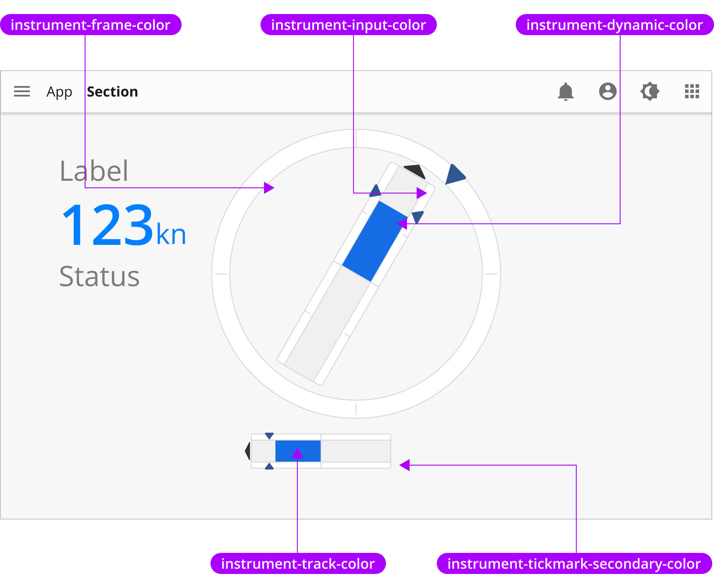Click the dark arrow left of horizontal bar
Image resolution: width=714 pixels, height=588 pixels.
(x=247, y=451)
